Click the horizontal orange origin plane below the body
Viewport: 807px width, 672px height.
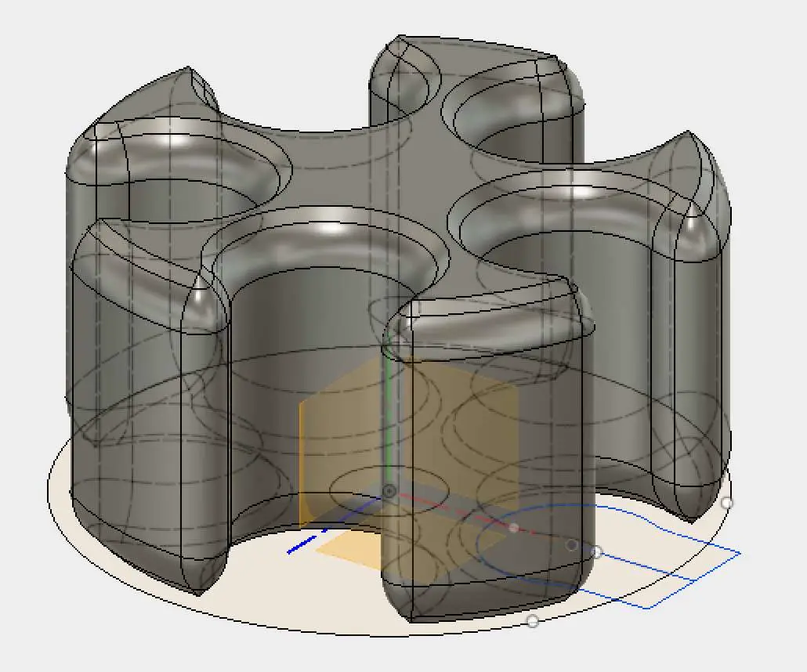click(345, 548)
